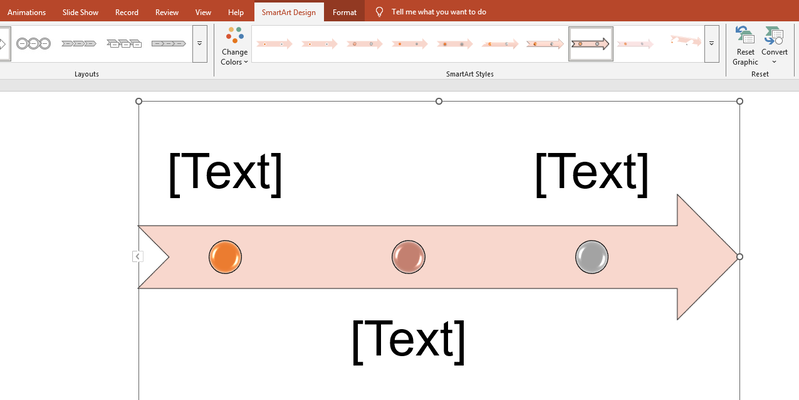The width and height of the screenshot is (799, 400).
Task: Open the Format tab
Action: pyautogui.click(x=344, y=12)
